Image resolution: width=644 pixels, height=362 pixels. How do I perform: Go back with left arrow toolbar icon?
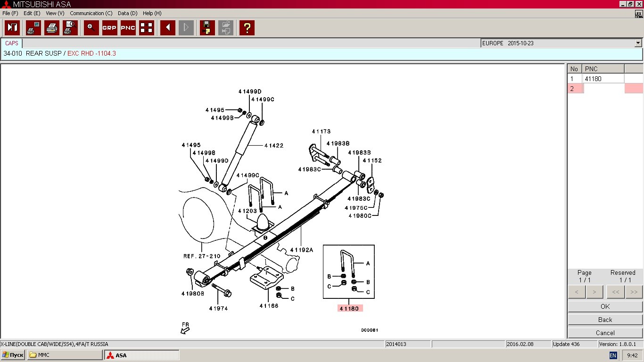pyautogui.click(x=168, y=28)
